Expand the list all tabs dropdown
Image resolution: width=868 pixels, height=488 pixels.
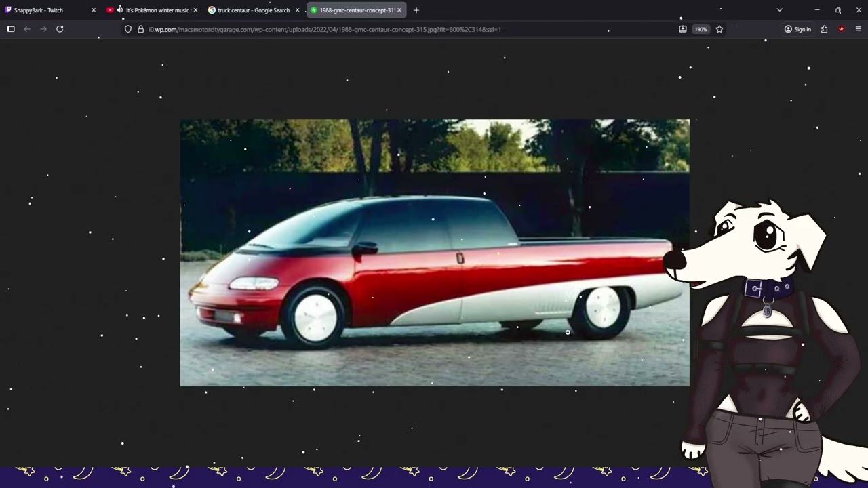pos(779,10)
